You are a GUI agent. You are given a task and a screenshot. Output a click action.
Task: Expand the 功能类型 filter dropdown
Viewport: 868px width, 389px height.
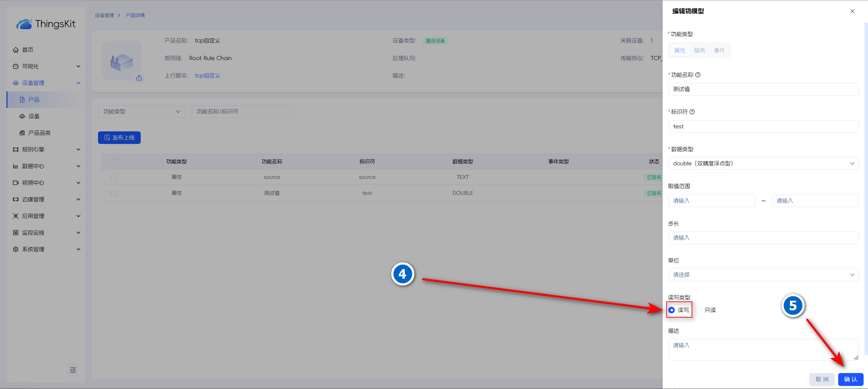[141, 111]
